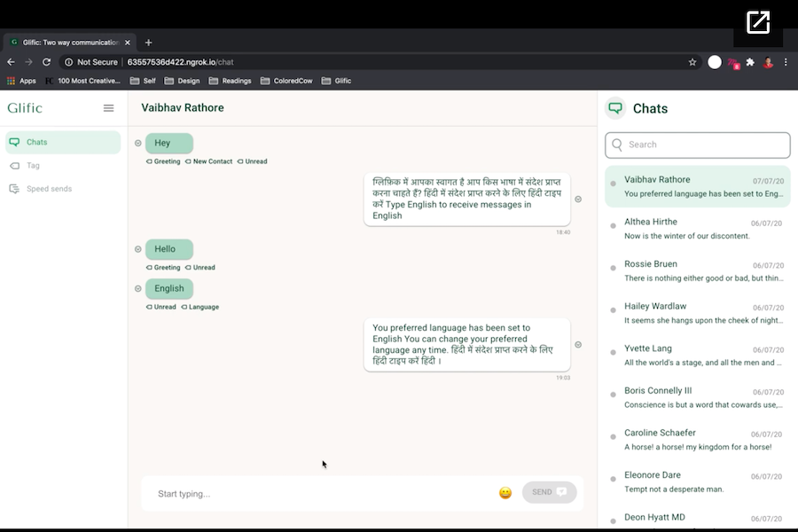798x532 pixels.
Task: Click the Not Secure site info icon
Action: point(68,62)
